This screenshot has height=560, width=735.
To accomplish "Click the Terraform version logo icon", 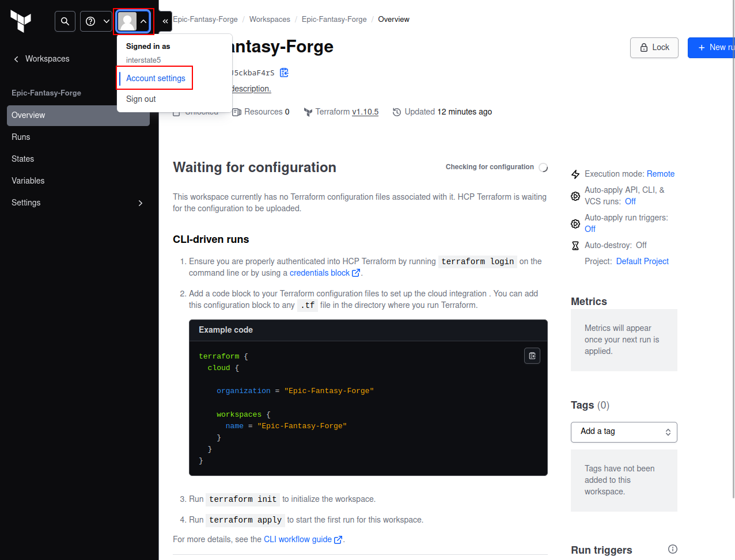I will [308, 112].
